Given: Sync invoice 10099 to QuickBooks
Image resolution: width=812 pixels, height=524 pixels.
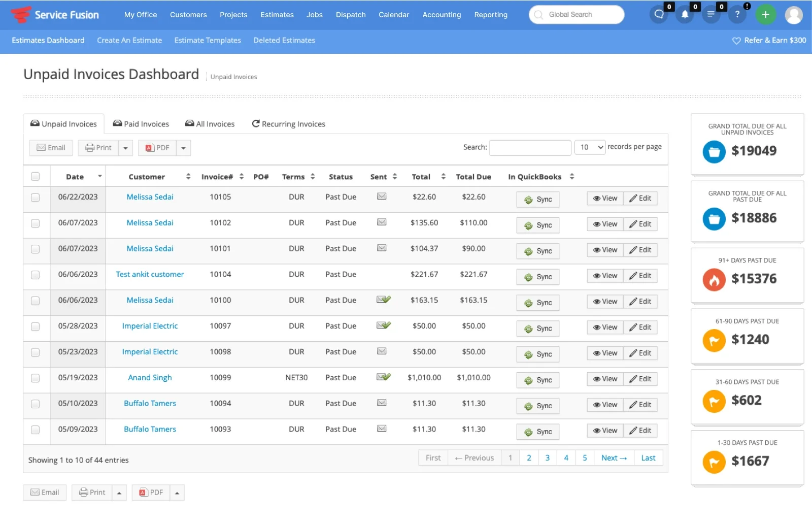Looking at the screenshot, I should pos(538,380).
